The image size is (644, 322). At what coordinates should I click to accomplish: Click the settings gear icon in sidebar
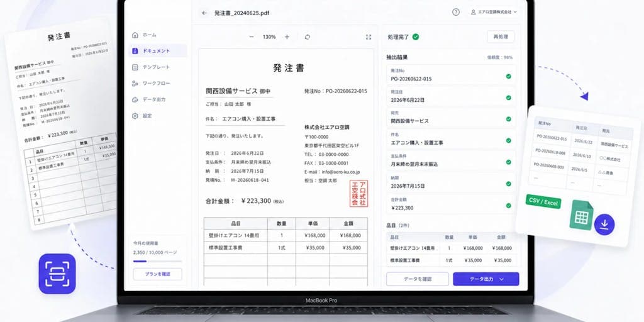[135, 116]
